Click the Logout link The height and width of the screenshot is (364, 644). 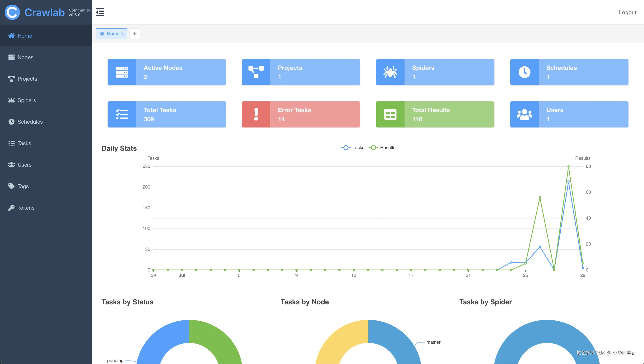point(627,12)
